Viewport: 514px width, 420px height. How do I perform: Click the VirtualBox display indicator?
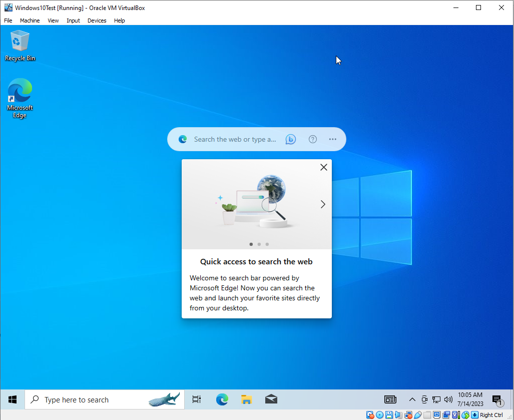tap(436, 415)
